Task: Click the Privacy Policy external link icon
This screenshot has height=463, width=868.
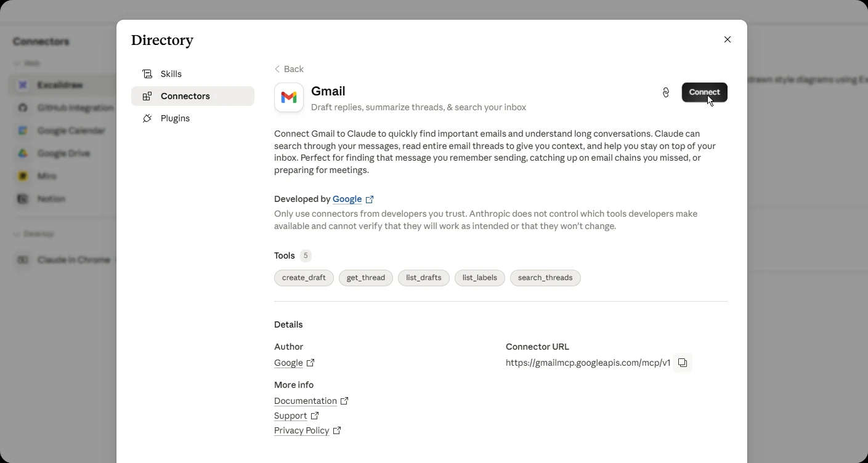Action: (x=337, y=430)
